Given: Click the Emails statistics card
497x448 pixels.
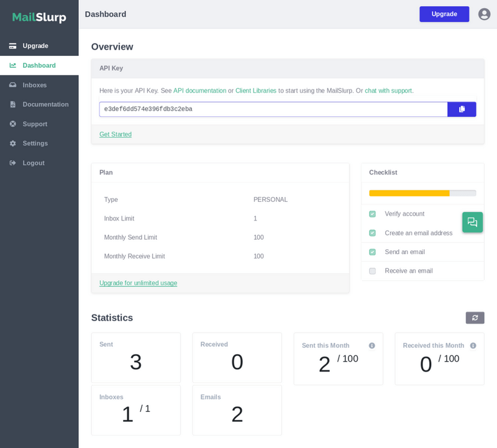Looking at the screenshot, I should 237,410.
